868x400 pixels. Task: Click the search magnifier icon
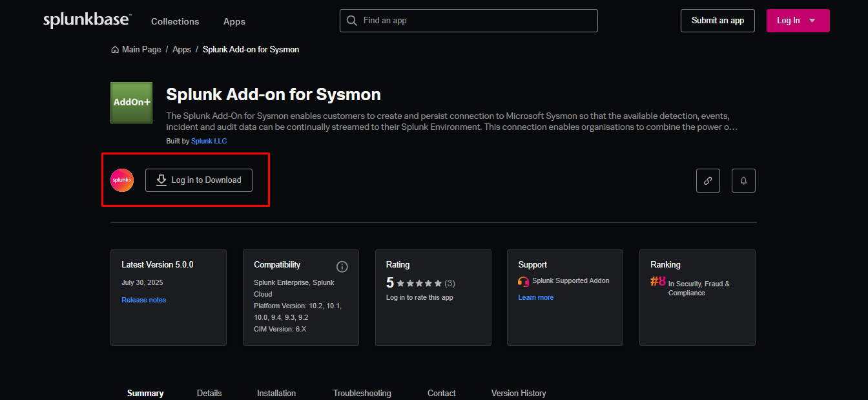click(352, 21)
